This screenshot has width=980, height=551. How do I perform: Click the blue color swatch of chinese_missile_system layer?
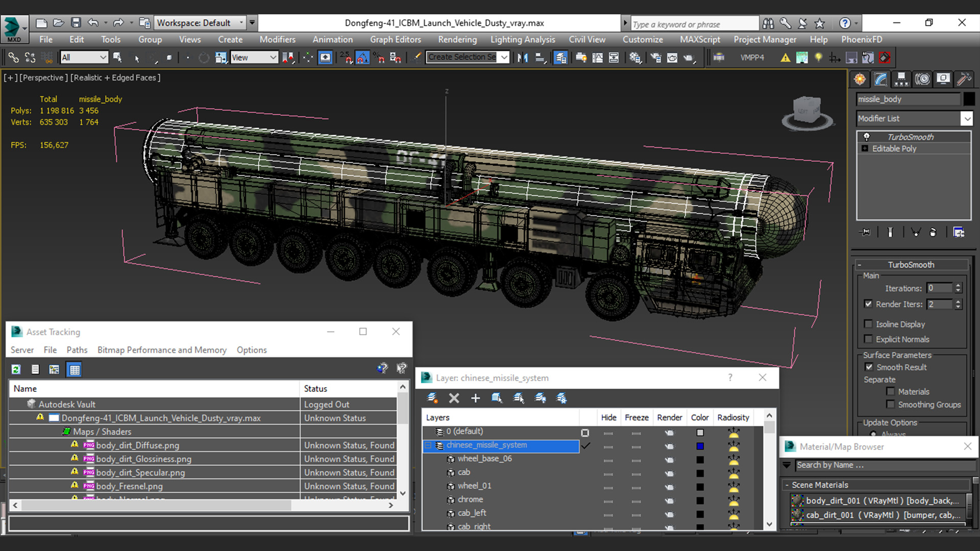[x=700, y=446]
